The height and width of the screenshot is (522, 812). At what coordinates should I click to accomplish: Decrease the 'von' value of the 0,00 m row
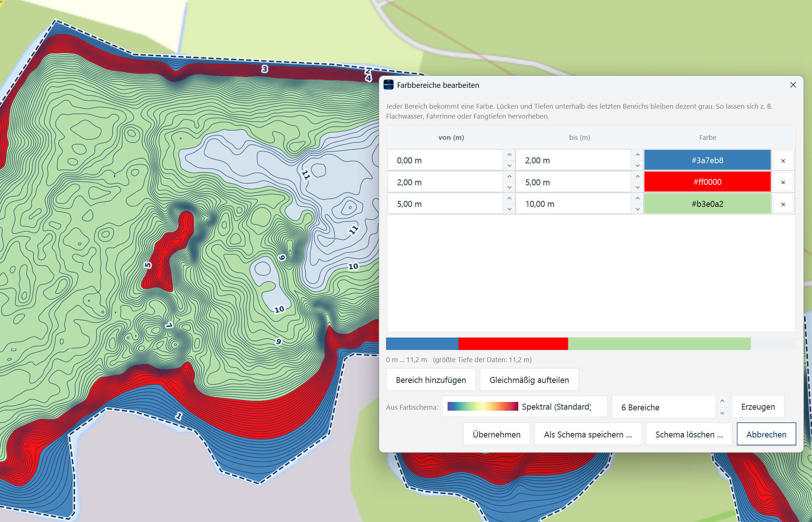[509, 165]
